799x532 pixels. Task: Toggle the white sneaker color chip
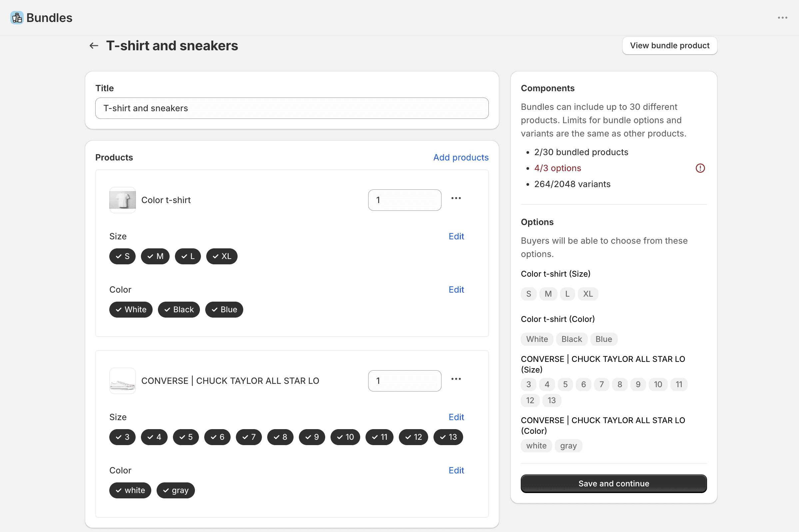pyautogui.click(x=130, y=490)
